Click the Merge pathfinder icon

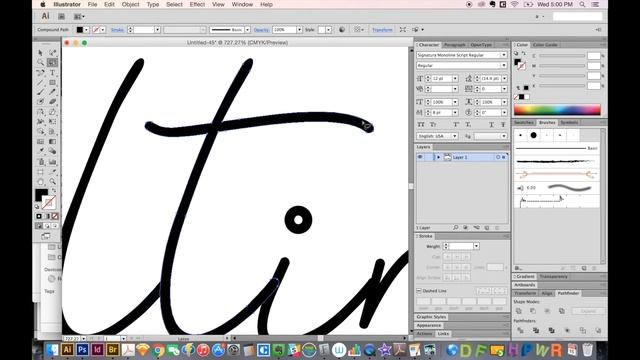[x=551, y=330]
